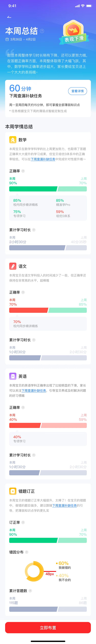Viewport: 96px width, 644px height.
Task: Tap the 英语 subject icon
Action: coord(13,376)
